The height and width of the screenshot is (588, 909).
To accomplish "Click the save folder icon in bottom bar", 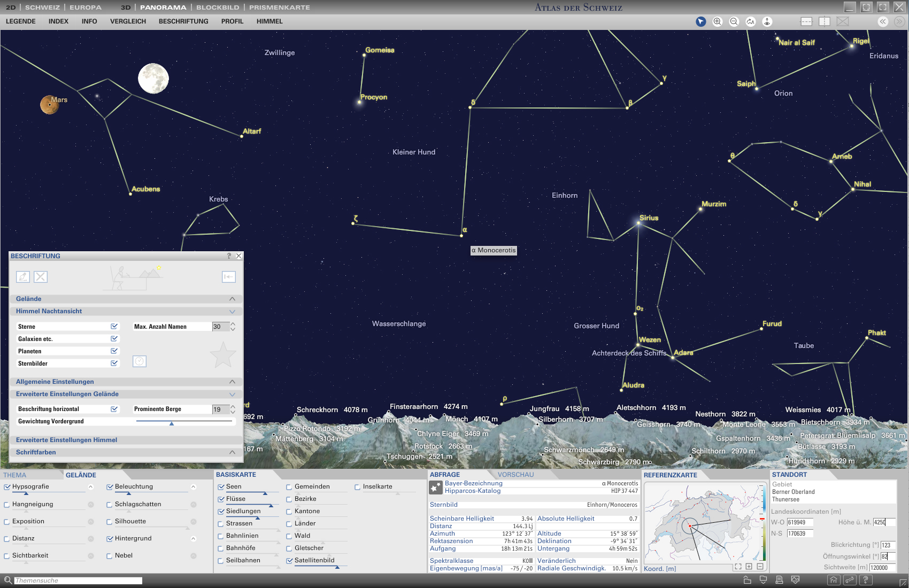I will 763,580.
